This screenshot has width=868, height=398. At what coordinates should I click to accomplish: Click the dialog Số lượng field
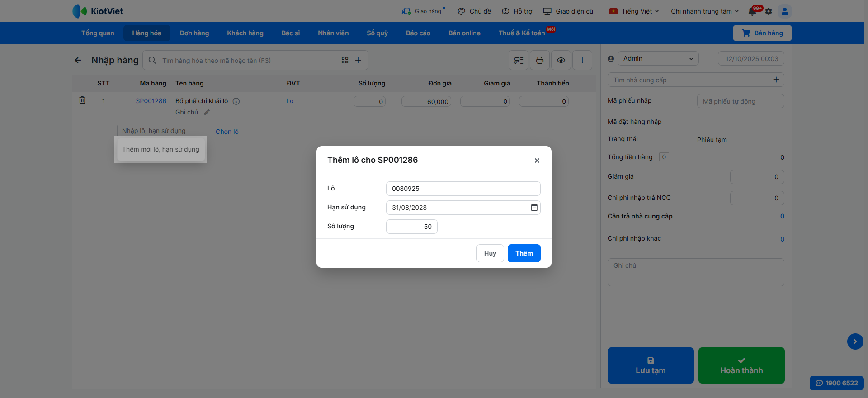pos(412,227)
